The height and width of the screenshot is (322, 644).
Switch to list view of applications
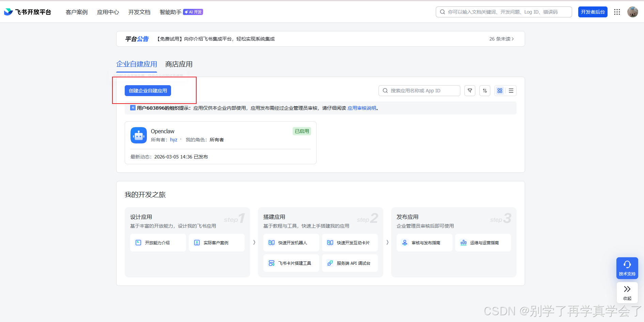tap(511, 91)
